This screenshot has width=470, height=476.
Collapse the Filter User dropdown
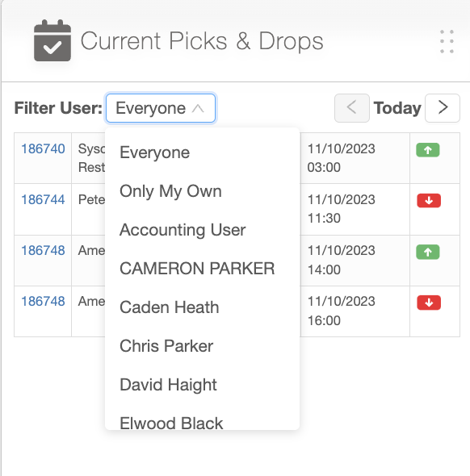click(x=161, y=108)
